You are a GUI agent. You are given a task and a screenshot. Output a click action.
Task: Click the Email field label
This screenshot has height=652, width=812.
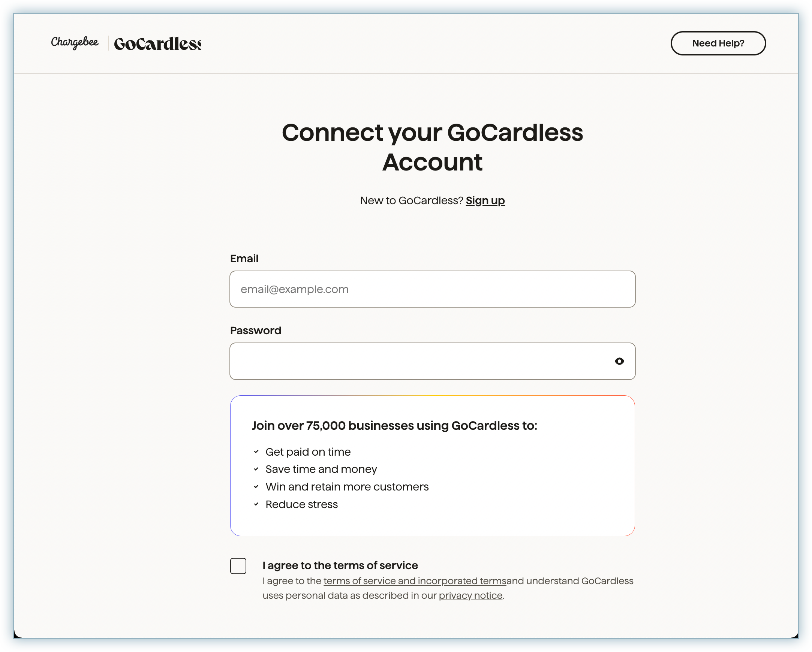(x=244, y=259)
